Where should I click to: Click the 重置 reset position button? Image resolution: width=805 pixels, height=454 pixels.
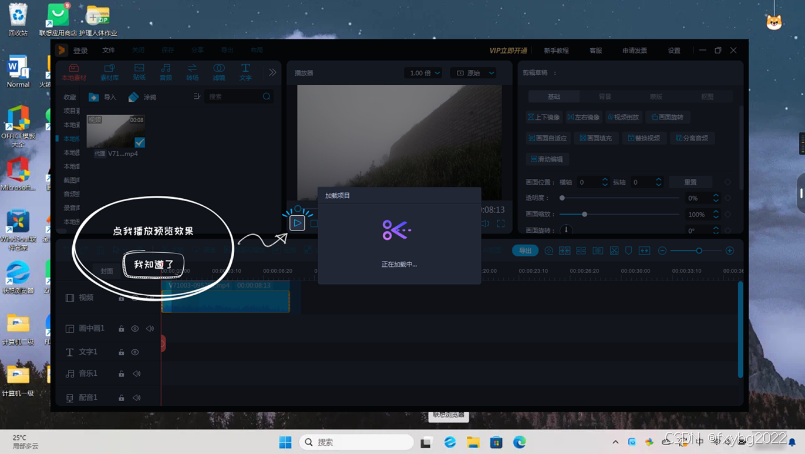(690, 182)
